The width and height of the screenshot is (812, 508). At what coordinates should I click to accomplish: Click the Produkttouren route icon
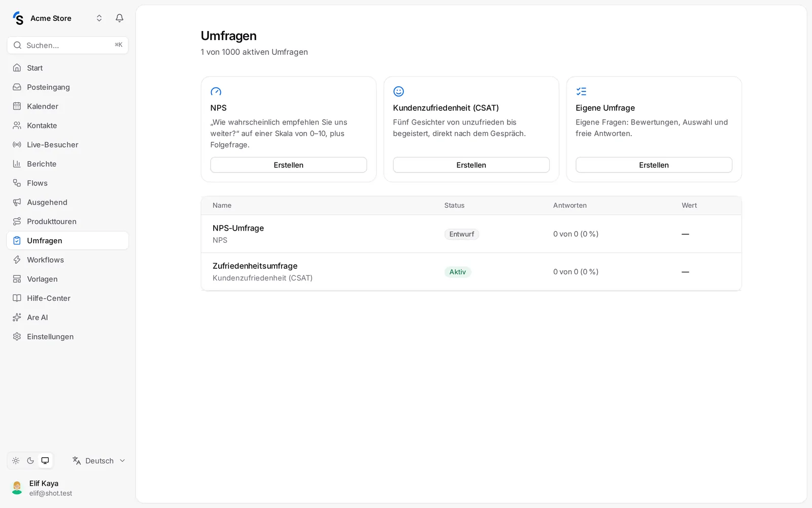pos(17,221)
